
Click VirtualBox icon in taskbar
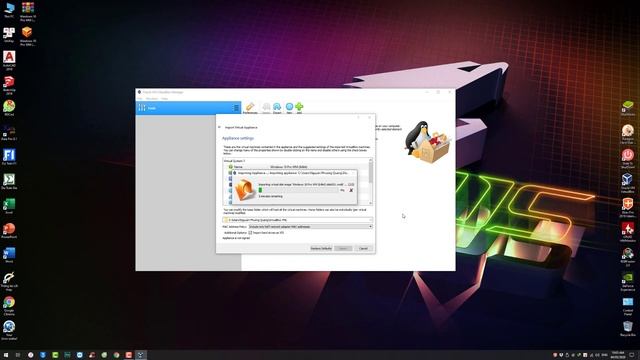(x=141, y=355)
